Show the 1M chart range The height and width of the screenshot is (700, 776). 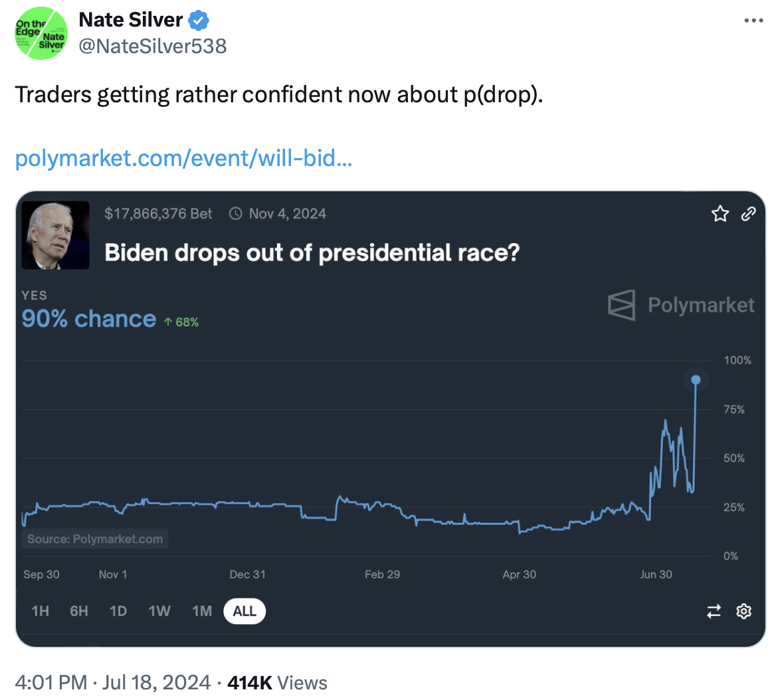pos(202,611)
